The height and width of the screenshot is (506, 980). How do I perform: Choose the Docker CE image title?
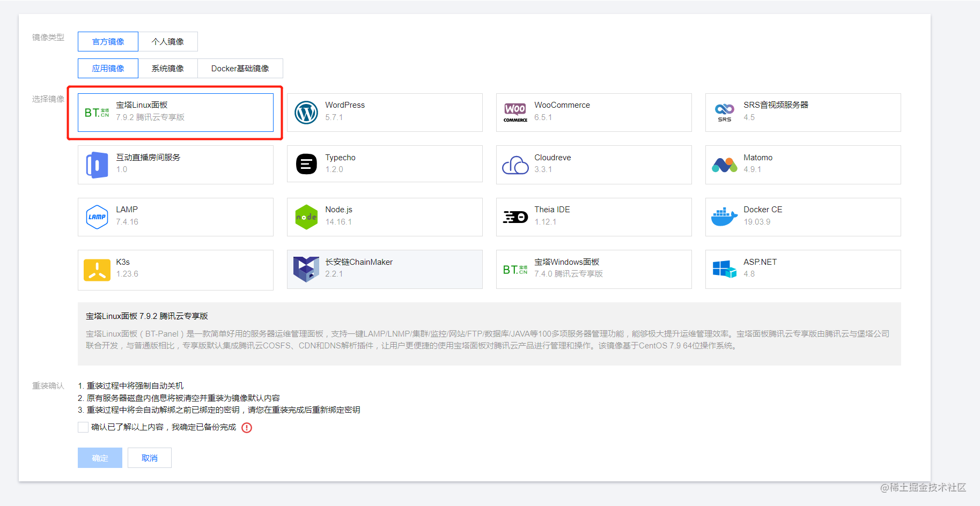click(x=763, y=210)
